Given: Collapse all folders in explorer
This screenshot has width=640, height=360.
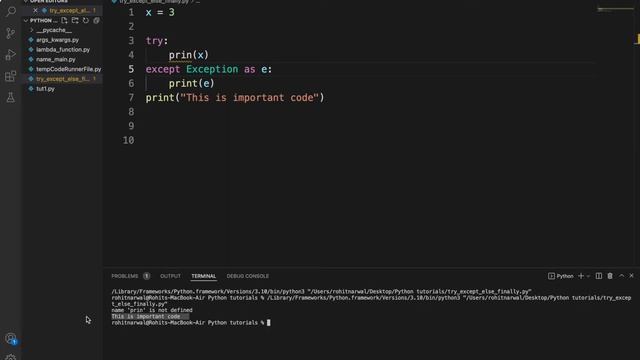Looking at the screenshot, I should click(x=96, y=20).
